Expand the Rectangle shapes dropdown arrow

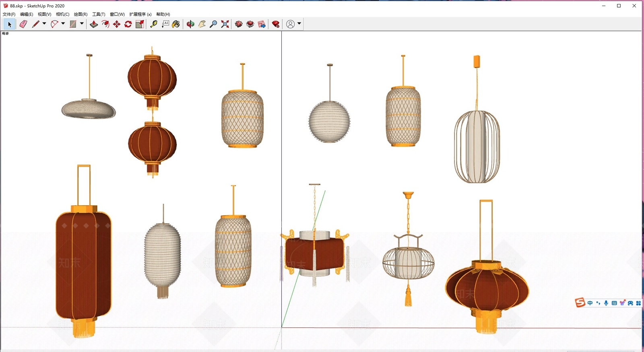[82, 24]
